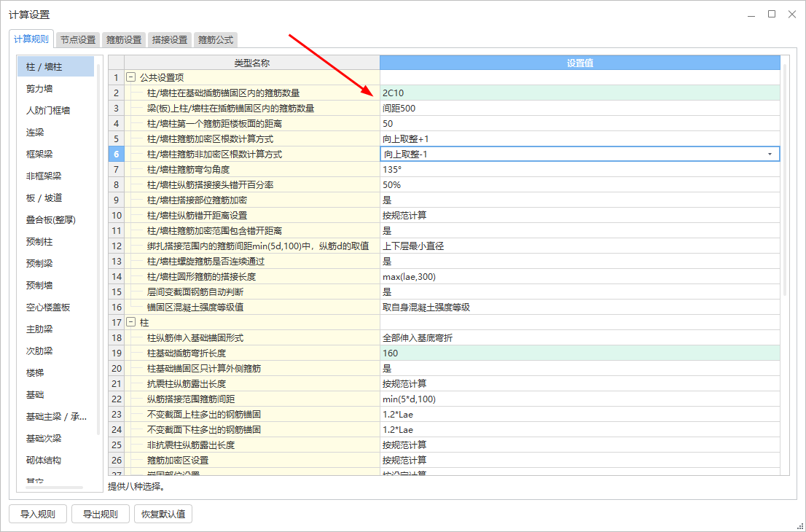Open the 箍筋公式 tab
Image resolution: width=806 pixels, height=532 pixels.
[x=216, y=39]
